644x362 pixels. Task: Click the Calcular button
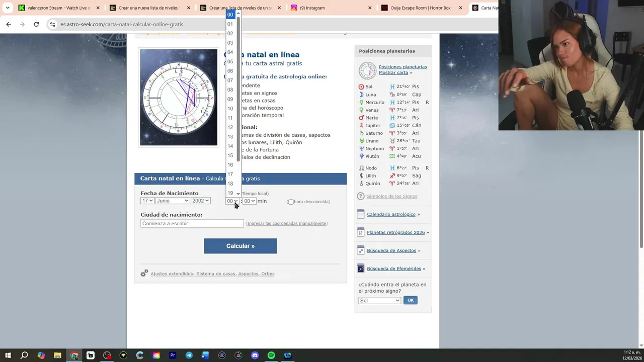click(240, 246)
